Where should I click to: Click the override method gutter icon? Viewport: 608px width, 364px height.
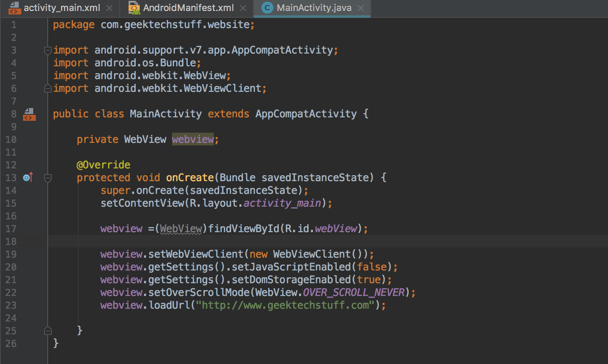click(28, 178)
